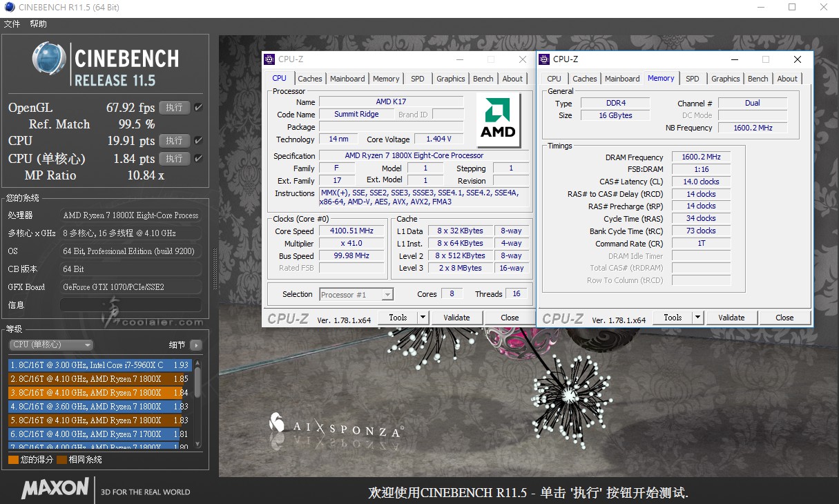Image resolution: width=839 pixels, height=504 pixels.
Task: Open the CPU (单核心) ranking dropdown
Action: pos(51,345)
